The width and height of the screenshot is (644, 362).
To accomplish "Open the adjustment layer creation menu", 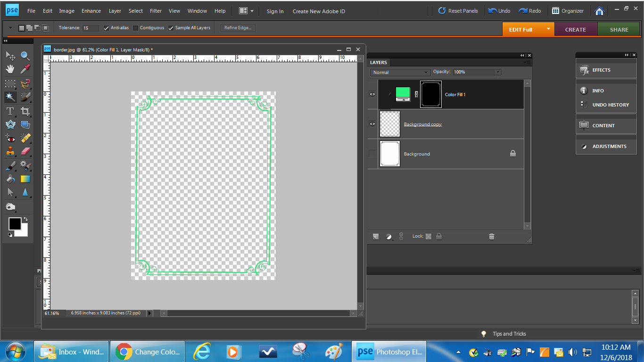I will [389, 237].
